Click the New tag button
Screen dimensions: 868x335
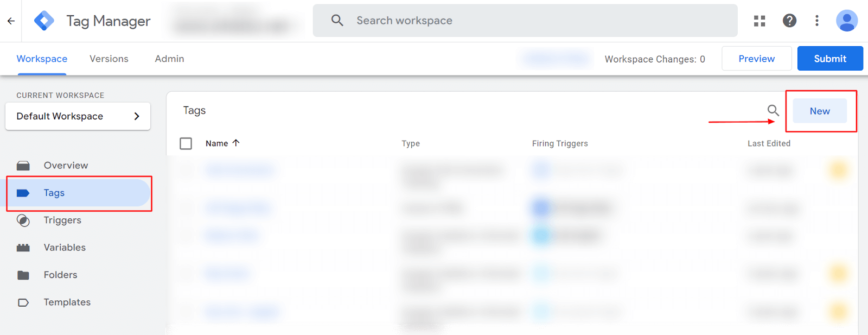(820, 111)
